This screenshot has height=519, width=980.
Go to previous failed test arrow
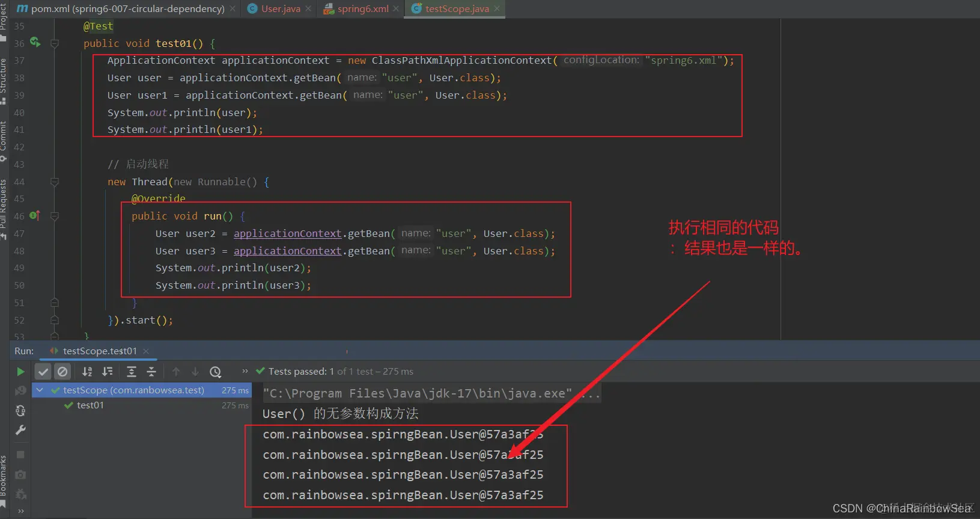point(176,372)
